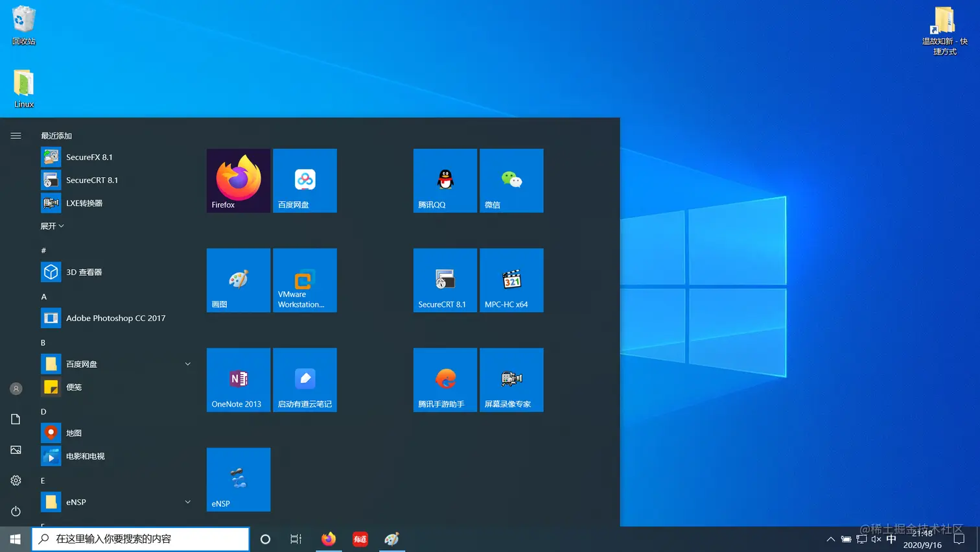980x552 pixels.
Task: Launch the MPC-HC x64 tile
Action: click(511, 280)
